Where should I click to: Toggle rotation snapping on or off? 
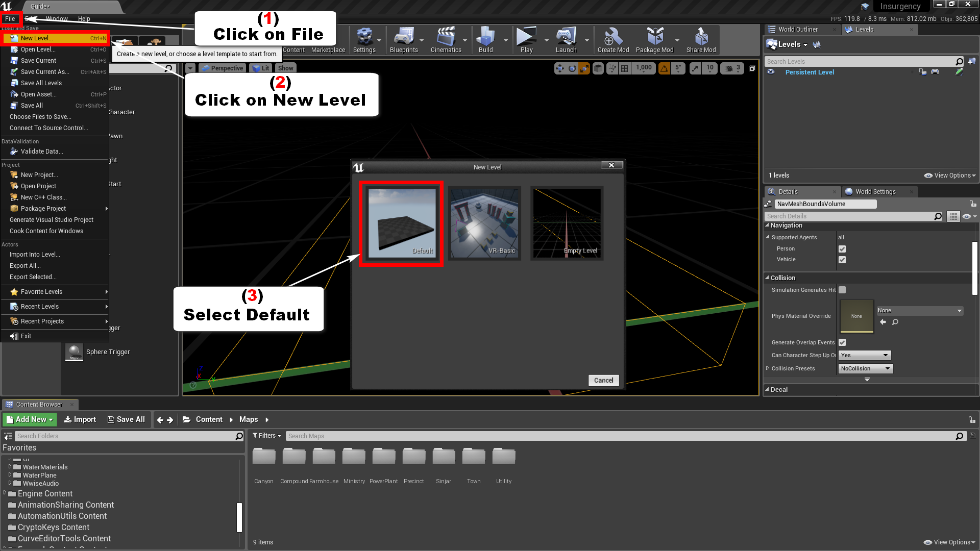click(x=664, y=68)
